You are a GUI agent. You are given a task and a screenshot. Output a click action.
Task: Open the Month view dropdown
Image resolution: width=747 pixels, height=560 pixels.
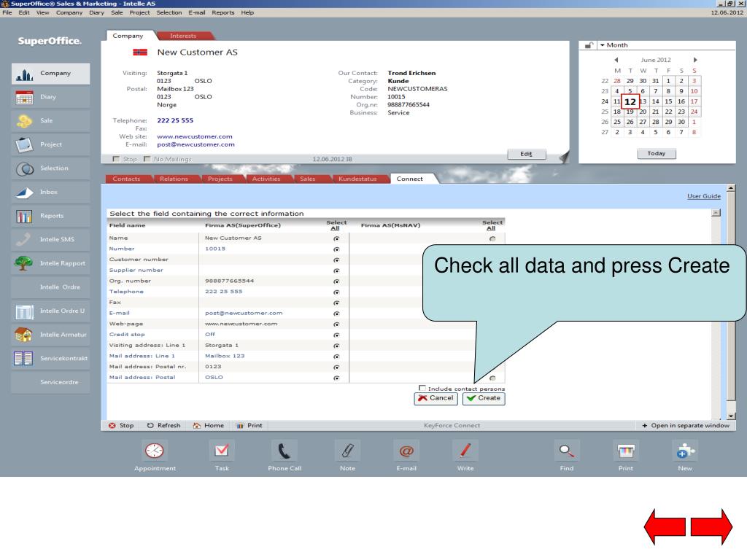[x=614, y=45]
